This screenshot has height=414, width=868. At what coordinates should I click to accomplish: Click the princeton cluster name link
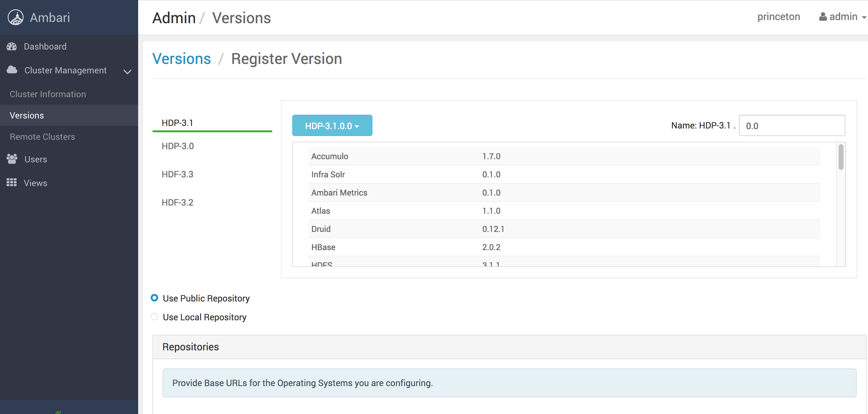click(x=778, y=17)
